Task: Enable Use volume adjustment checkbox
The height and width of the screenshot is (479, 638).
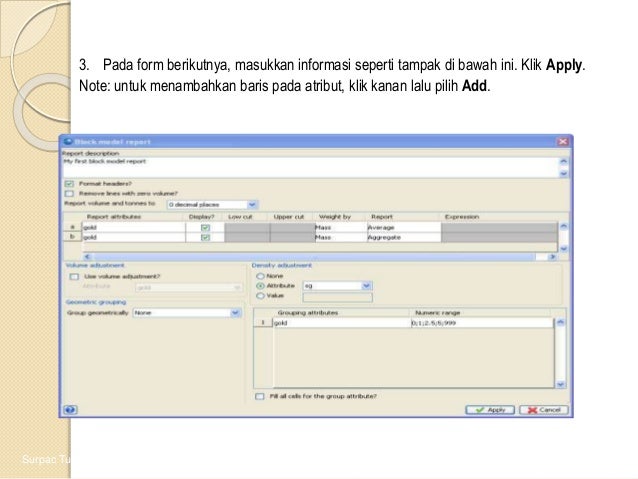Action: [74, 277]
